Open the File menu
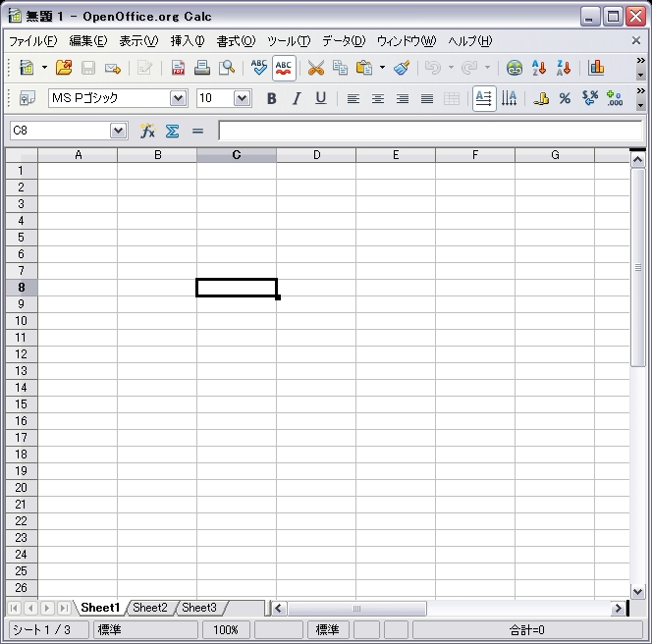Screen dimensions: 652x644 (x=32, y=41)
